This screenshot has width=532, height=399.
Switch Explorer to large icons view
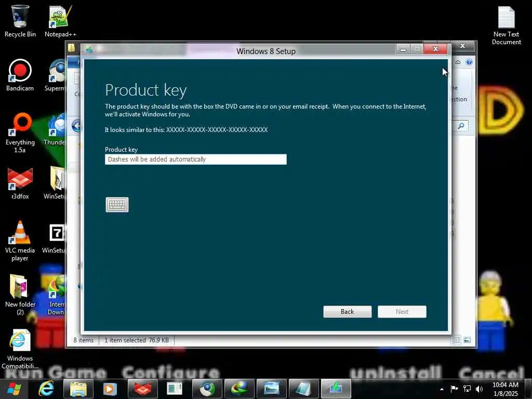tap(467, 340)
